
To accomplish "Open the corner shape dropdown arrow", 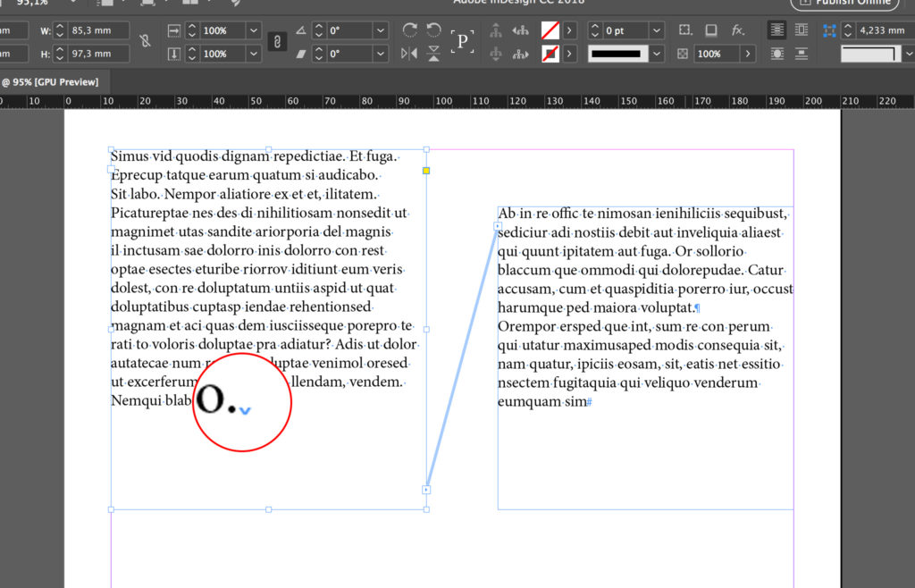I will 908,54.
